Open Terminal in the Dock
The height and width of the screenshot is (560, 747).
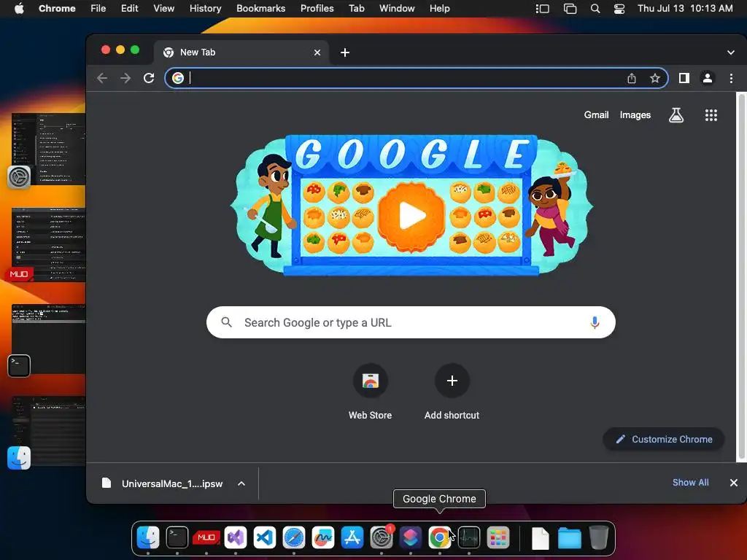pyautogui.click(x=177, y=537)
